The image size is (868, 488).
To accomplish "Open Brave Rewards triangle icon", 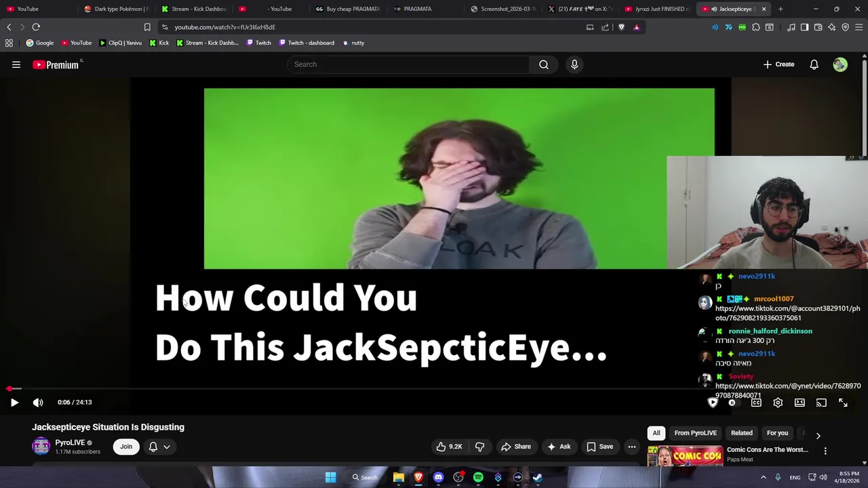I will [636, 27].
